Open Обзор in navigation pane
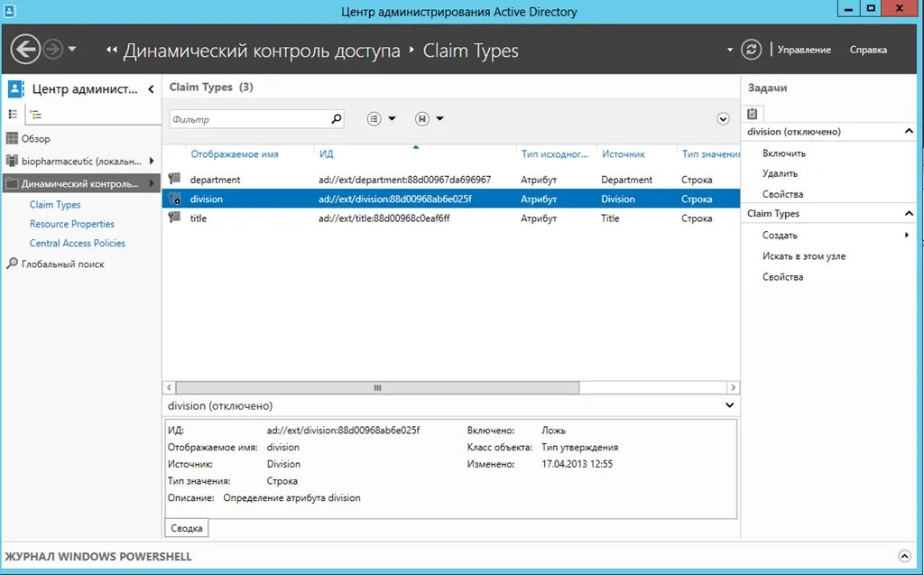924x575 pixels. (35, 139)
